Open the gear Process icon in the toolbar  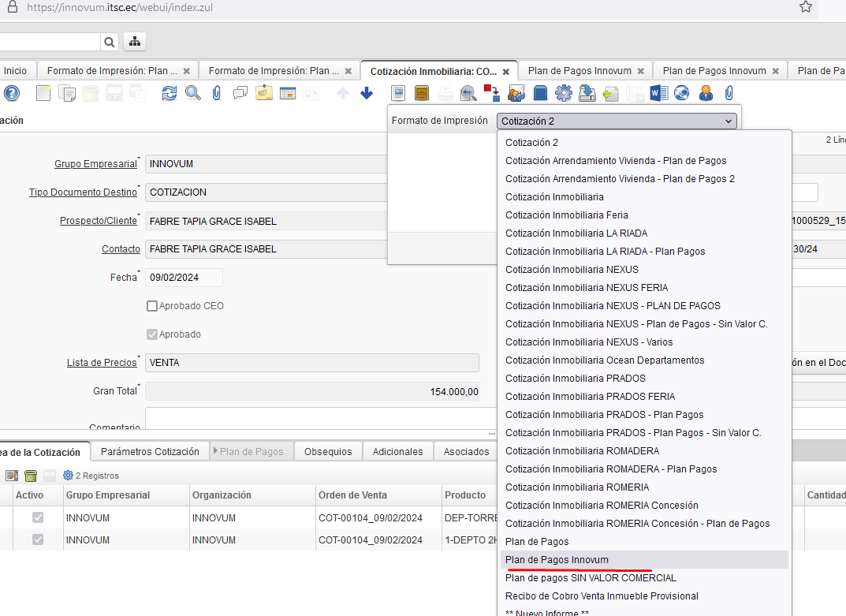pos(563,93)
